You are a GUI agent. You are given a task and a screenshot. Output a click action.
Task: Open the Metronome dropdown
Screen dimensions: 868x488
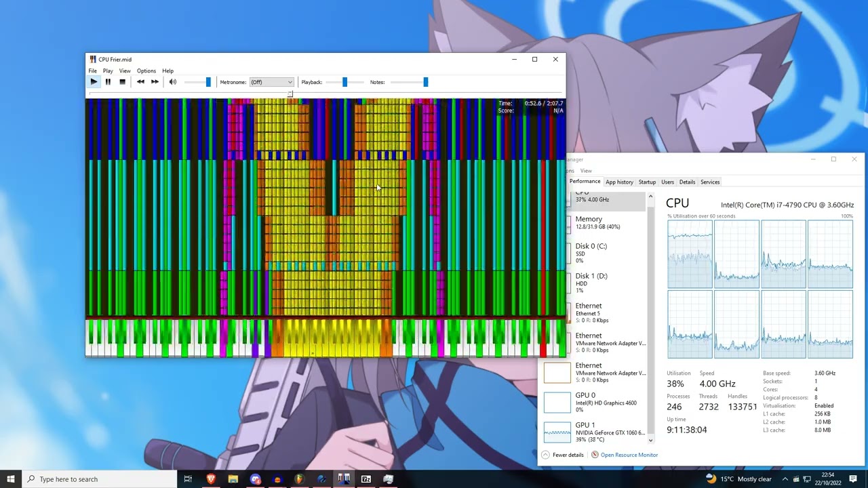click(x=271, y=82)
